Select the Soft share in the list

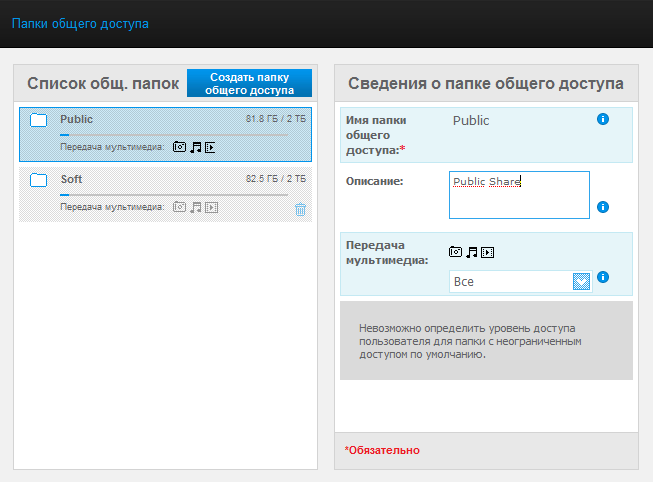165,194
